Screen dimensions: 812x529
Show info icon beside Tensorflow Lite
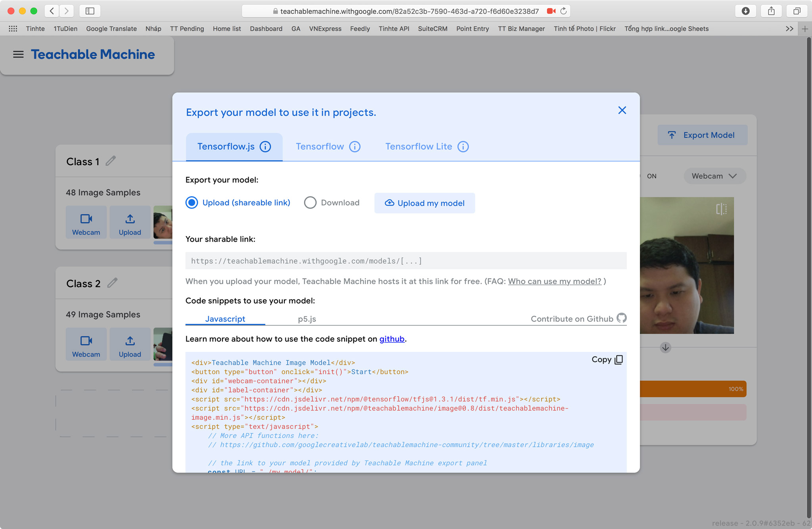(x=463, y=147)
